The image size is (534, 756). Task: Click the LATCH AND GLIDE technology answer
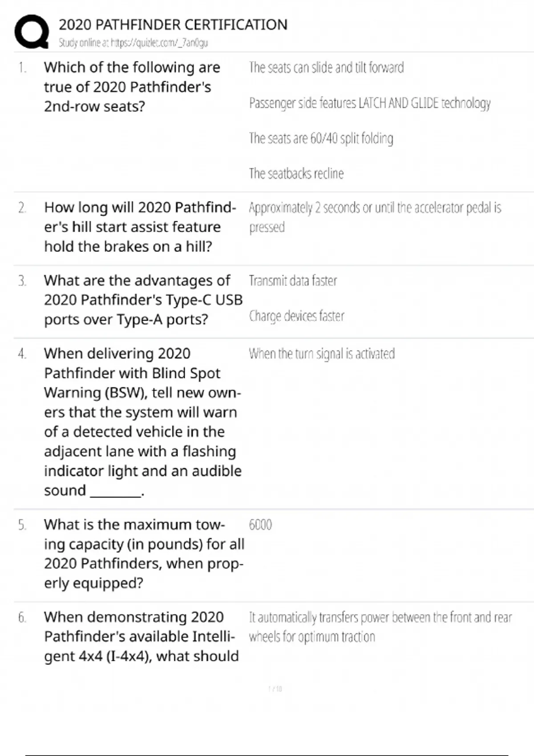tap(369, 103)
